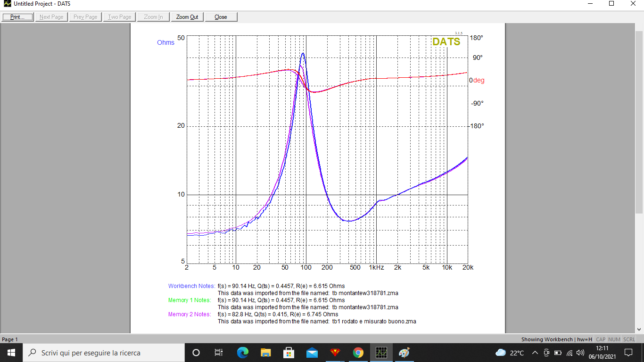Click the vertical scrollbar down arrow
This screenshot has width=644, height=362.
[639, 329]
